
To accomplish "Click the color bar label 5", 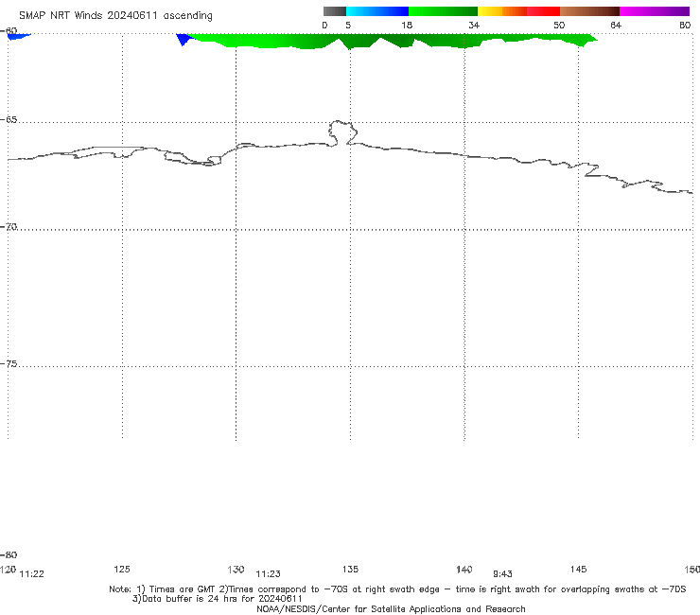I will [348, 25].
